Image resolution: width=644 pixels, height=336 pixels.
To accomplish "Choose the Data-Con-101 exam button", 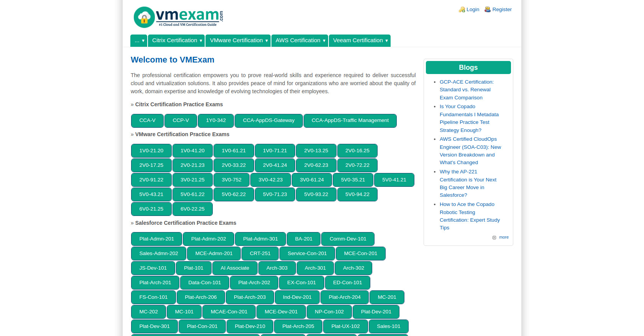I will coord(205,283).
